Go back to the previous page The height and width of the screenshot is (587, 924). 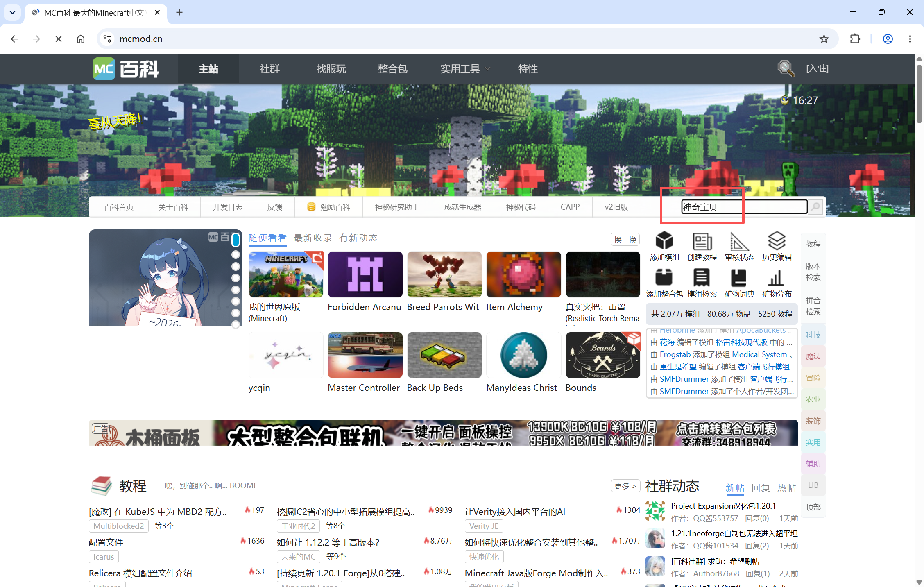pos(14,39)
